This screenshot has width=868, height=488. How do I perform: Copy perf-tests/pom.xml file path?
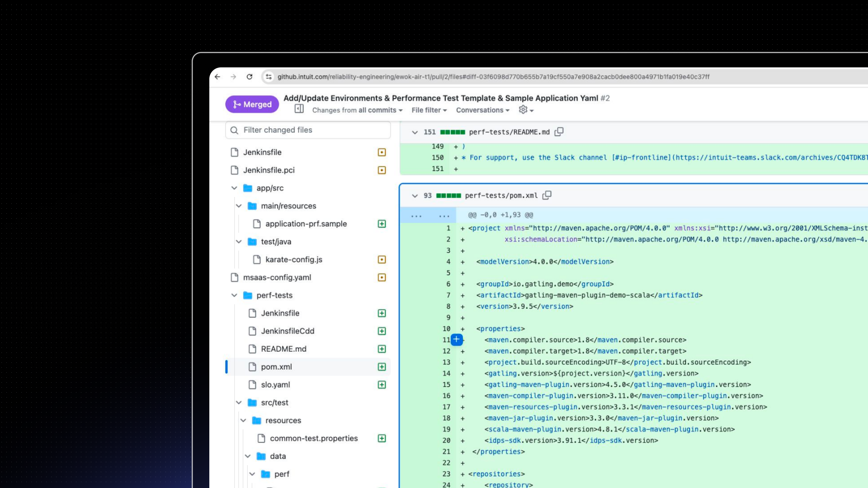(547, 195)
